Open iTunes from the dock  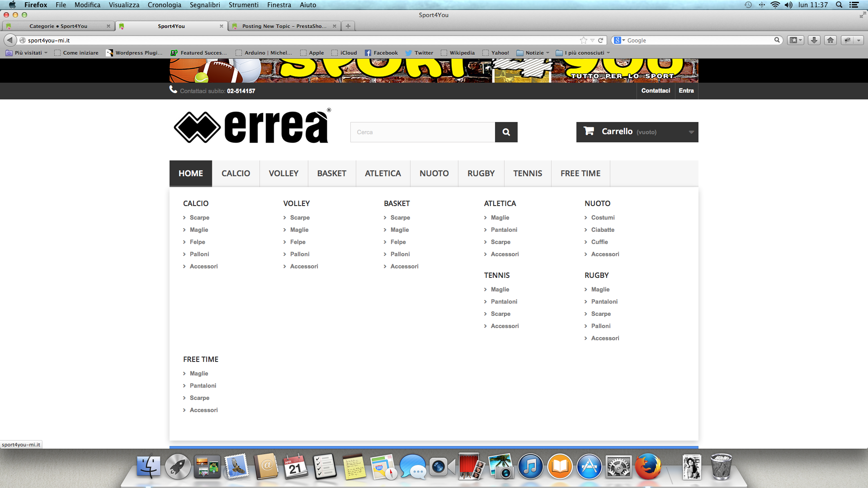tap(530, 467)
